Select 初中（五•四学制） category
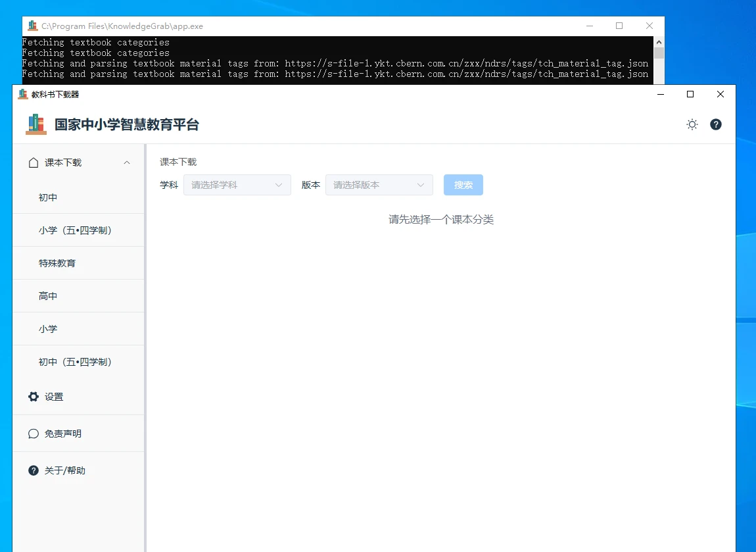The width and height of the screenshot is (756, 552). coord(75,362)
